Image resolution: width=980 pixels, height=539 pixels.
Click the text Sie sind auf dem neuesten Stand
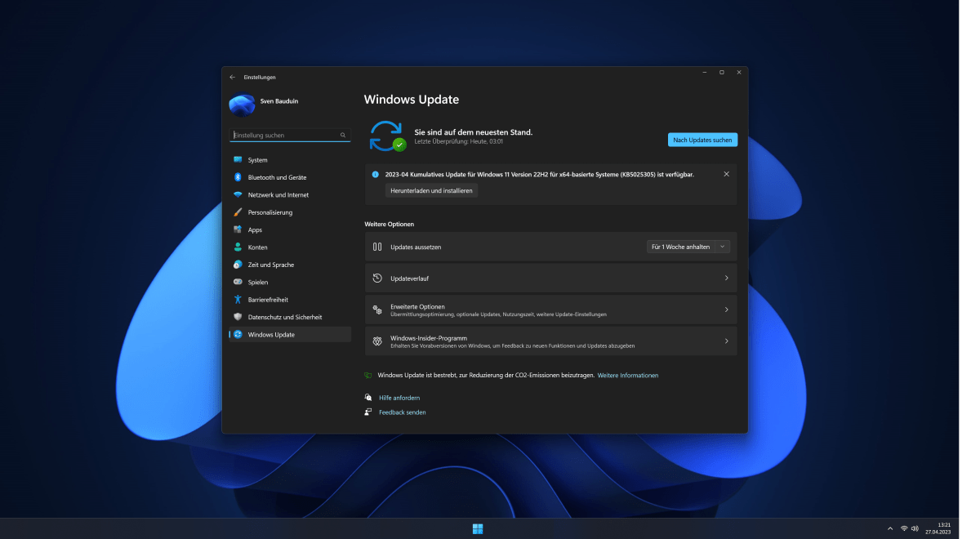click(474, 132)
